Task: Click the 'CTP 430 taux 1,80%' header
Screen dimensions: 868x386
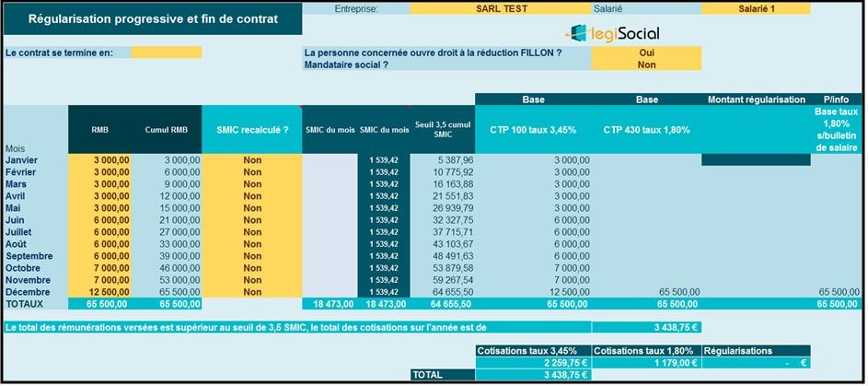Action: point(646,130)
